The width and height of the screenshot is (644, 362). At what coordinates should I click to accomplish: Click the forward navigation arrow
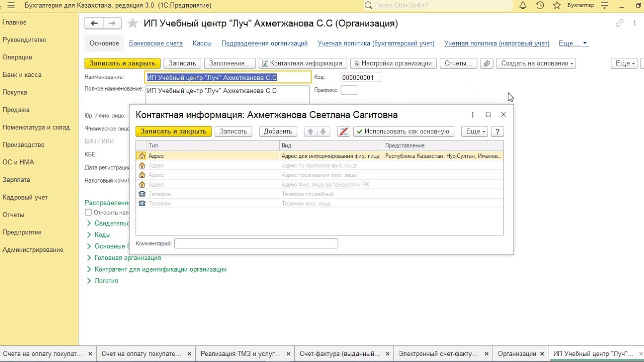[112, 23]
